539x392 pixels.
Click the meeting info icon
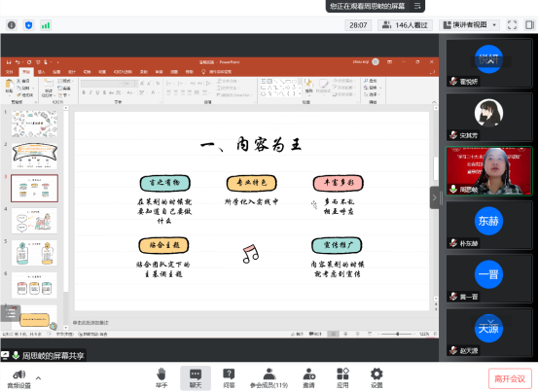(12, 25)
